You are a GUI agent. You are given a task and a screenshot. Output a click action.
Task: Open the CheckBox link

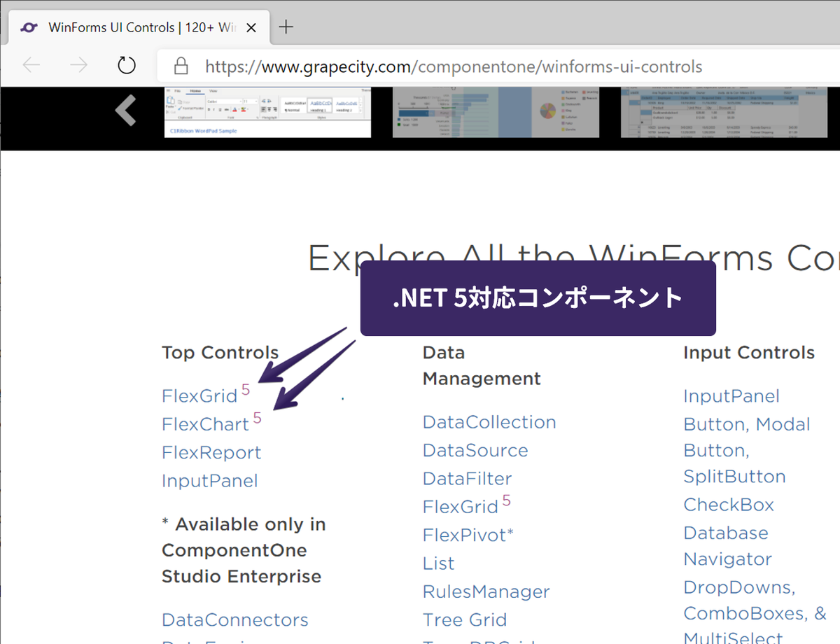point(729,505)
